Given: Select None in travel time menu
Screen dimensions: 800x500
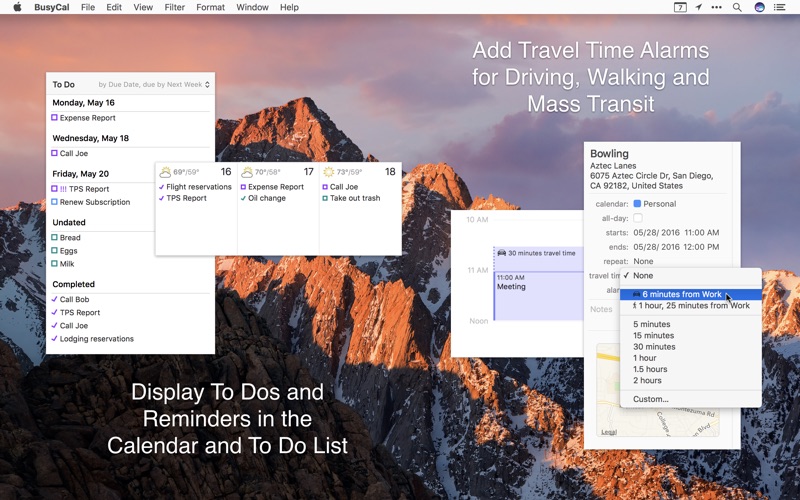Looking at the screenshot, I should (x=691, y=276).
